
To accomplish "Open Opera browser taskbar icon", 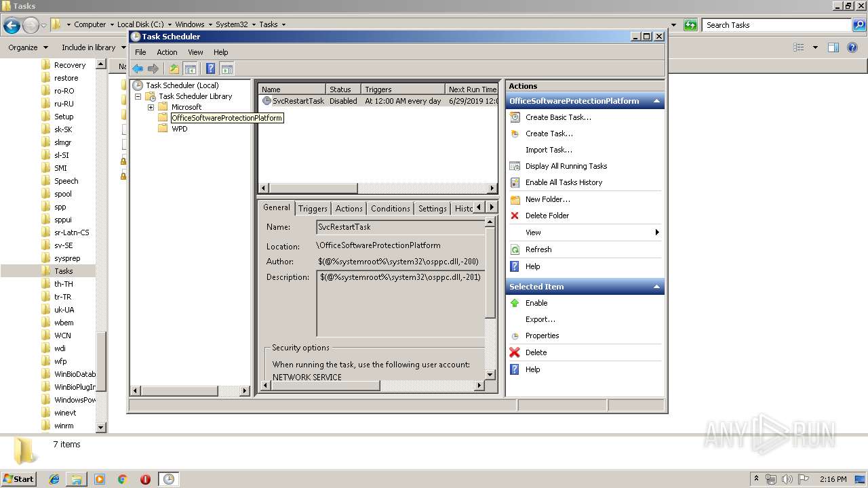I will tap(145, 479).
